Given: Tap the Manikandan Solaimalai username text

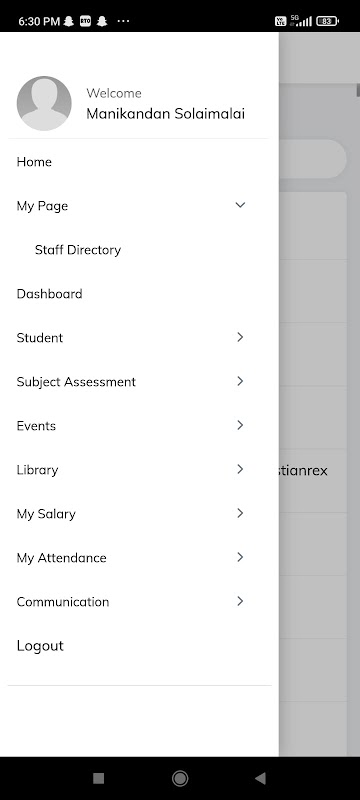Looking at the screenshot, I should [x=165, y=114].
